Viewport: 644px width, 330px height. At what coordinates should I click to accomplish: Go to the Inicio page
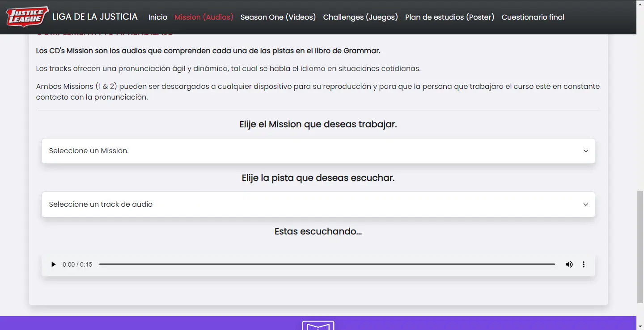pos(157,17)
